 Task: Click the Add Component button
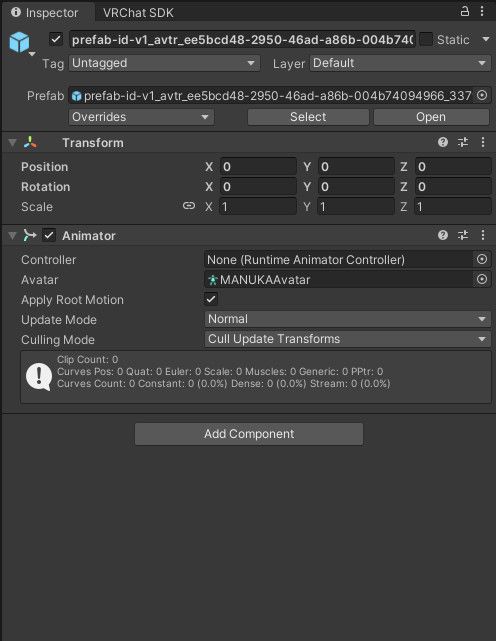[249, 434]
